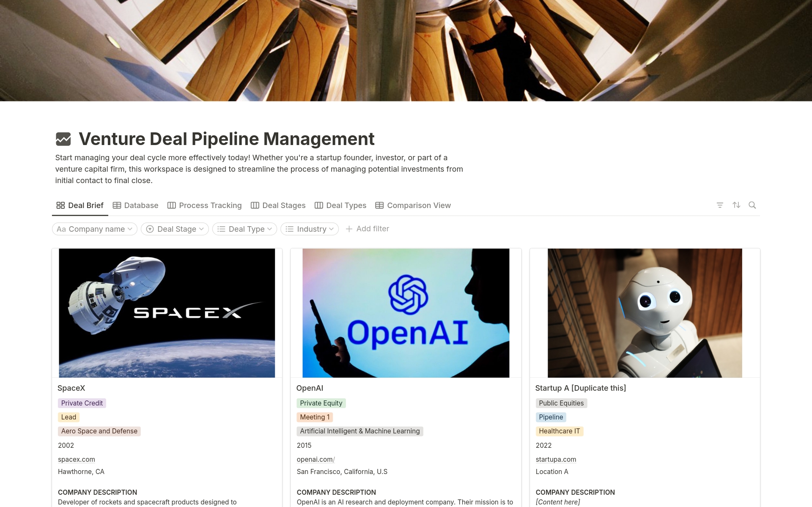
Task: Open the filter icon in the toolbar
Action: point(720,205)
